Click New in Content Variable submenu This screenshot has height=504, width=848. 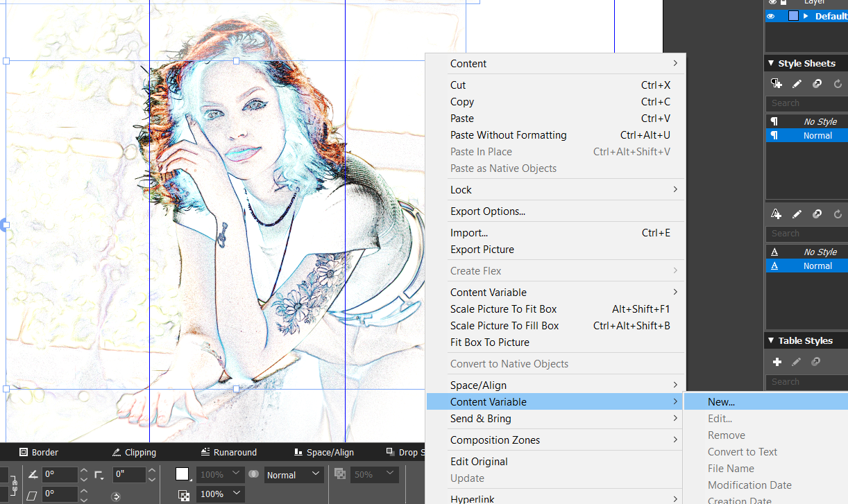(x=721, y=401)
